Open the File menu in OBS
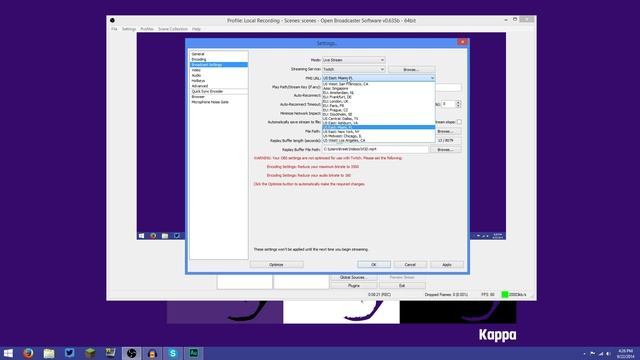The image size is (640, 360). (x=114, y=29)
